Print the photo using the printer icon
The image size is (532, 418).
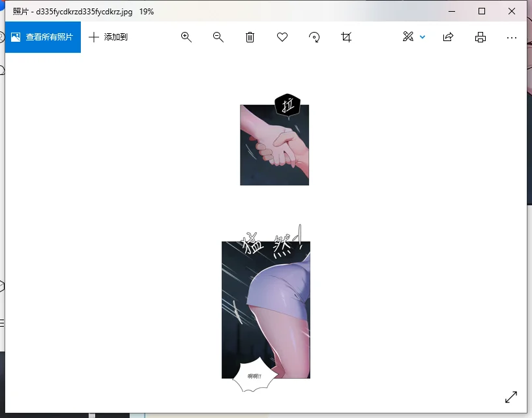[480, 37]
